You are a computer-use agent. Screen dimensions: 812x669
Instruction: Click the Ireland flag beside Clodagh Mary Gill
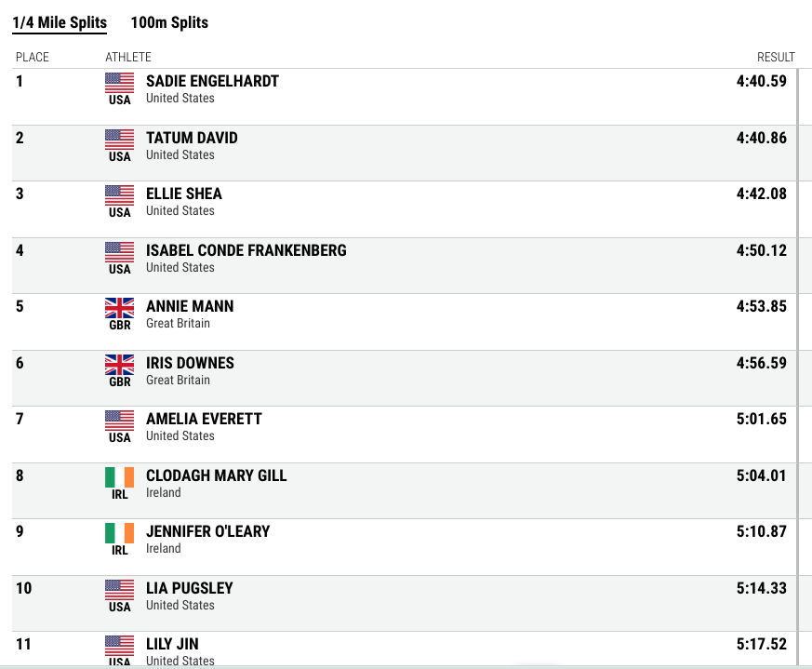pos(120,476)
